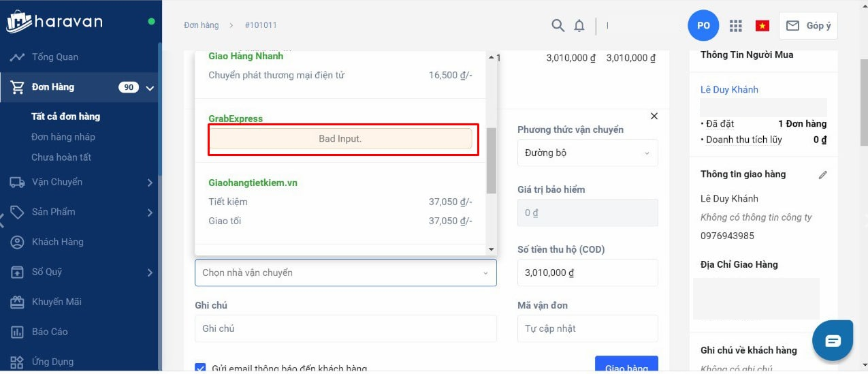Viewport: 868px width, 374px height.
Task: Click the Ứng Dụng apps icon
Action: click(18, 362)
